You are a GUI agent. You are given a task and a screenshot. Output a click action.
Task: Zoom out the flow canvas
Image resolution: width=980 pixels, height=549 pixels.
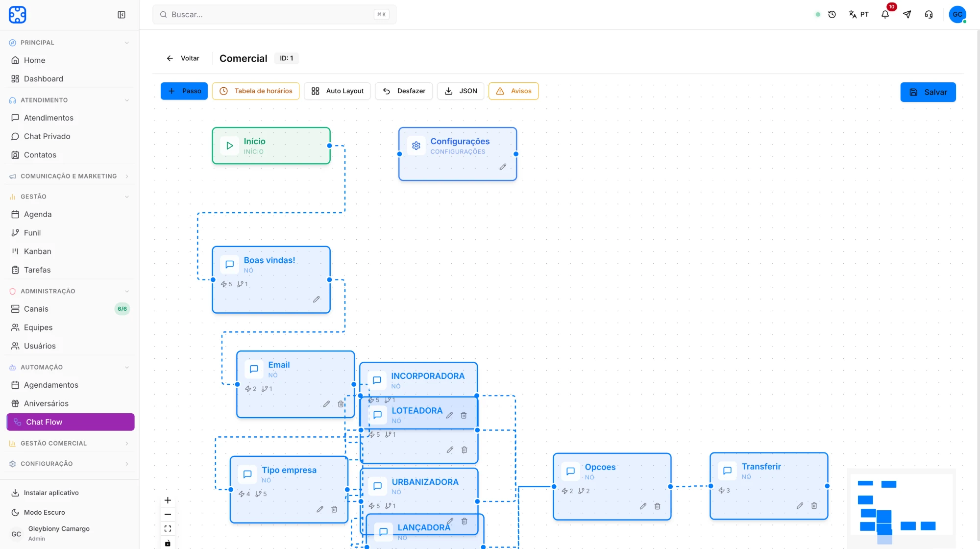point(168,514)
